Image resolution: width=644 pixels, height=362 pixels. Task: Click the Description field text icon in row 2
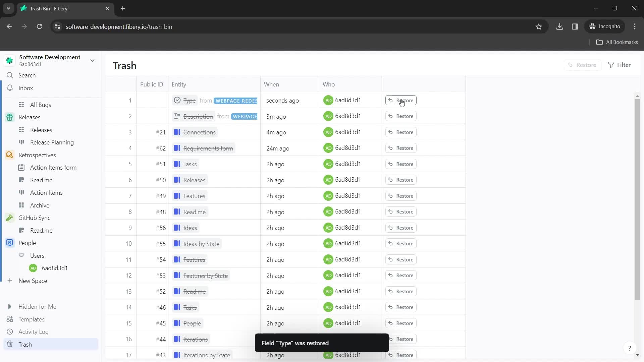point(177,116)
